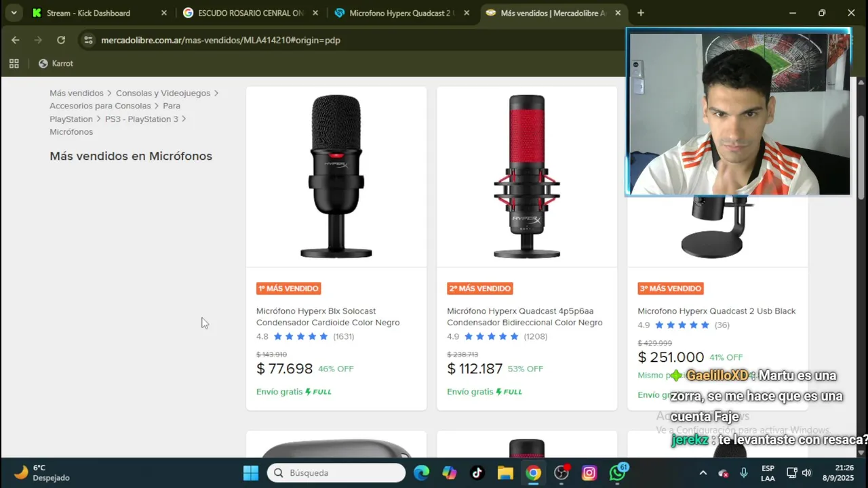The image size is (868, 488).
Task: Click the Solocast star rating (1631)
Action: (305, 336)
